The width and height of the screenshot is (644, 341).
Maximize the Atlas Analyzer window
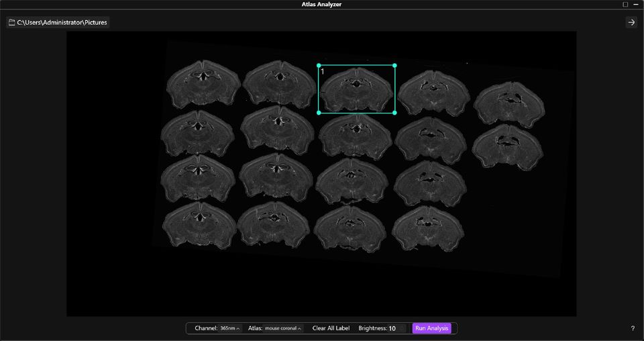tap(625, 4)
